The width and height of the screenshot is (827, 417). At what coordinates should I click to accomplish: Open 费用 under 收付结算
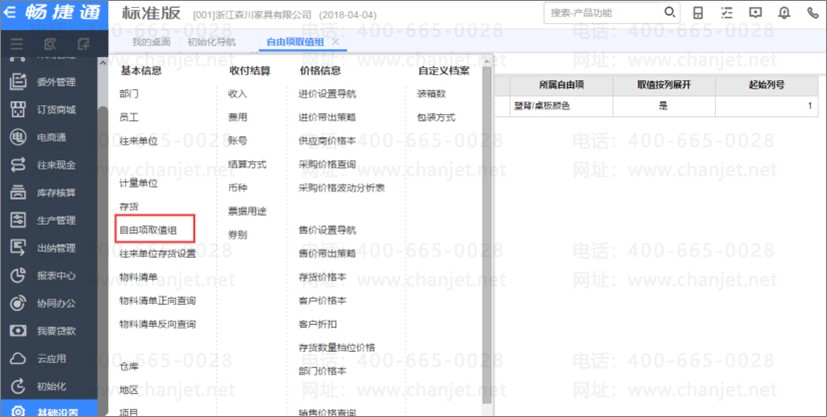[x=237, y=117]
